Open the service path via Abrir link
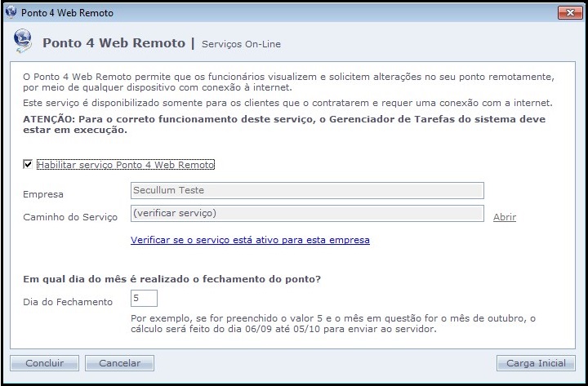This screenshot has width=588, height=386. click(505, 217)
